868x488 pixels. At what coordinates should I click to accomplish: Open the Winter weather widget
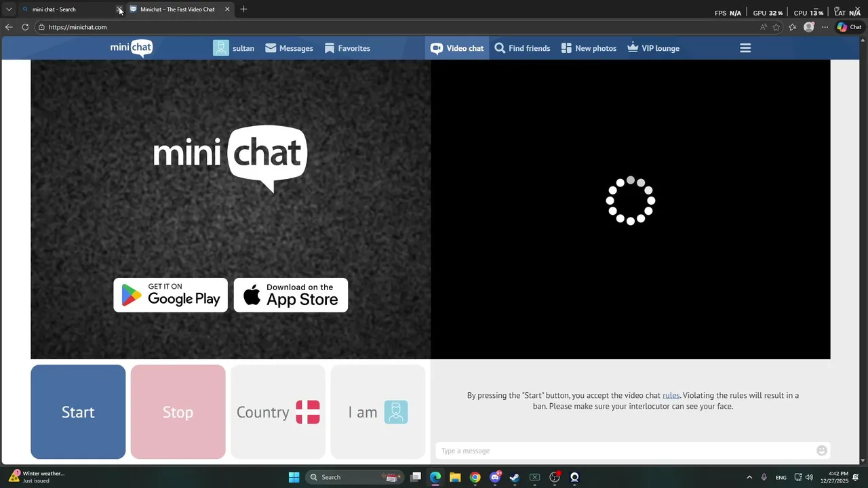(x=37, y=477)
